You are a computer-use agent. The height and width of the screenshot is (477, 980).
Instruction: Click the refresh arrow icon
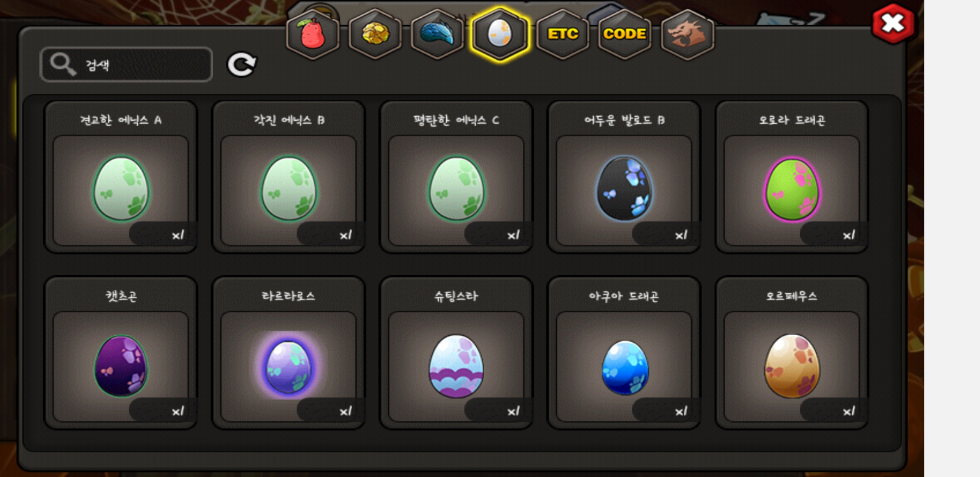(x=241, y=64)
